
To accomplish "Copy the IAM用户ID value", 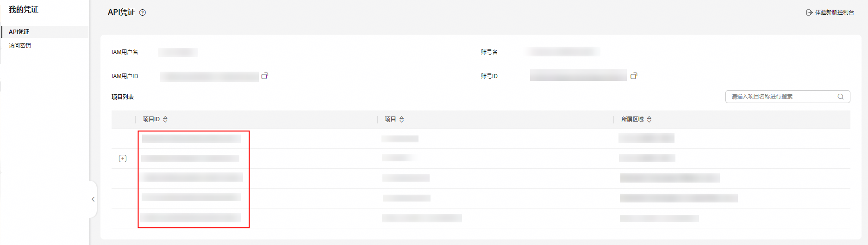I will (265, 76).
